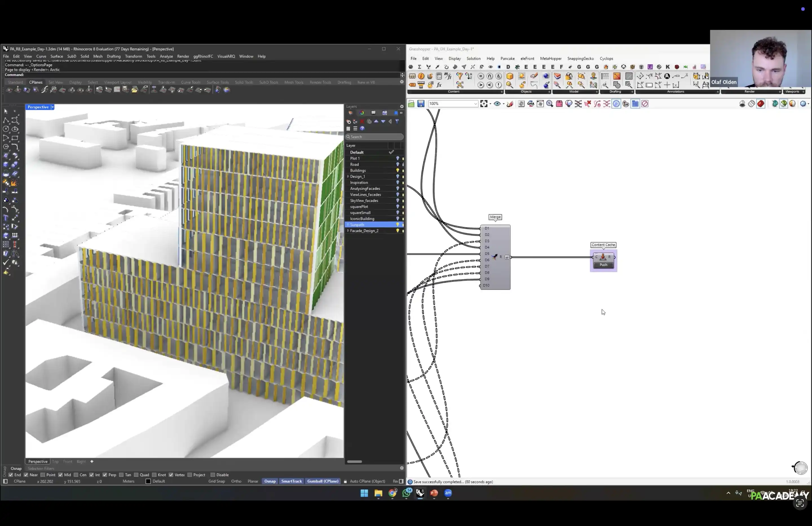Click the magnifier S search icon in Grasshopper
Screen dimensions: 812x526
pyautogui.click(x=550, y=104)
